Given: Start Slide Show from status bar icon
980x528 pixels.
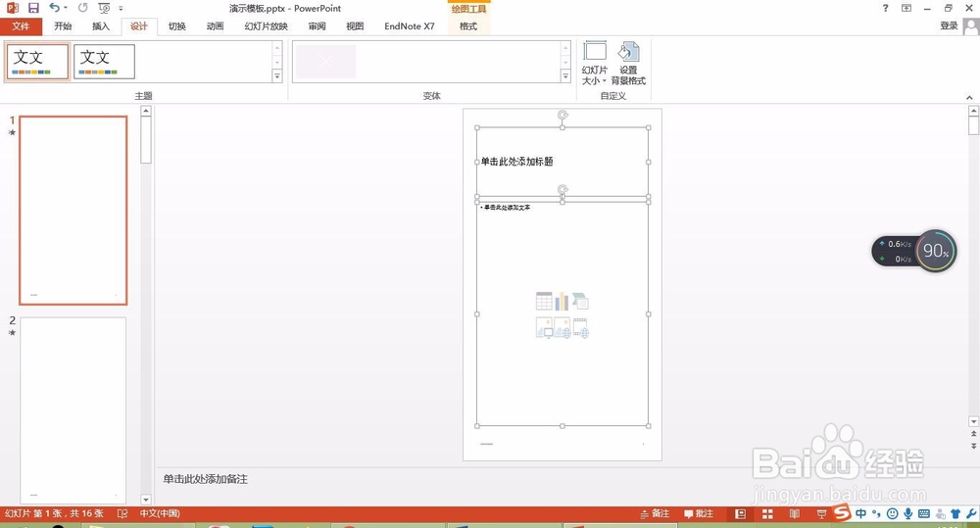Looking at the screenshot, I should (x=821, y=513).
